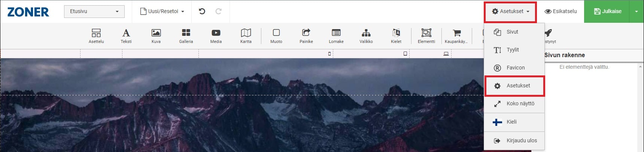The width and height of the screenshot is (644, 152).
Task: Add a Teksti text element
Action: [x=126, y=36]
